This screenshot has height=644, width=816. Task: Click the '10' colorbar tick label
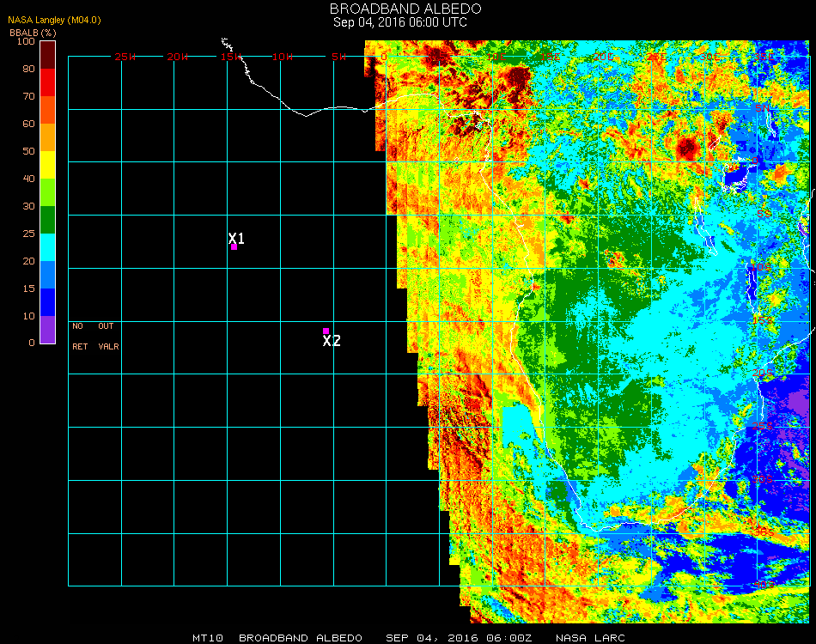point(28,316)
